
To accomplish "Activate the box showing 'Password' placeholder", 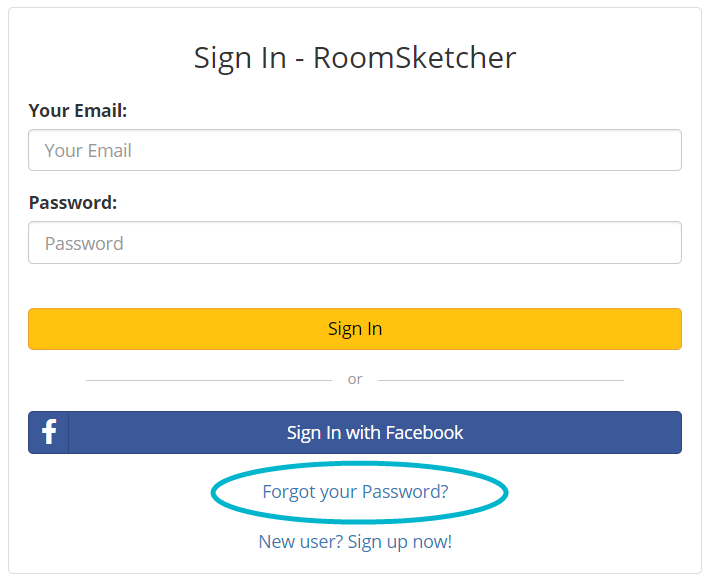I will pyautogui.click(x=355, y=243).
